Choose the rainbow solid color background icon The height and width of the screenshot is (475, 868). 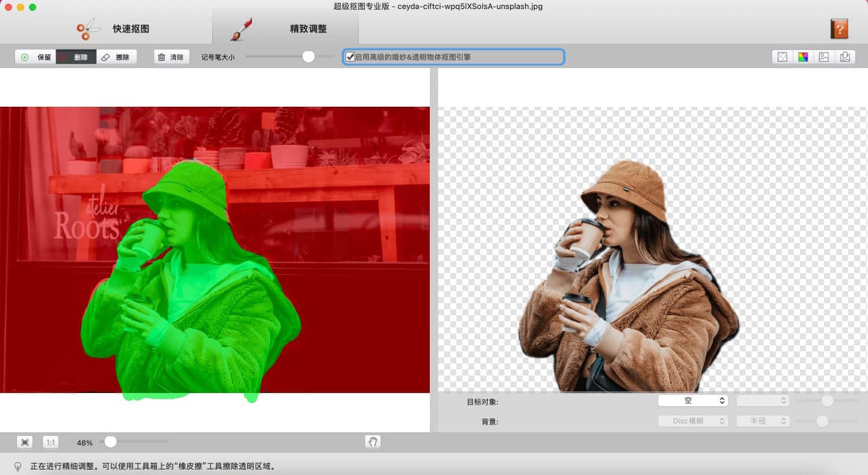coord(803,57)
